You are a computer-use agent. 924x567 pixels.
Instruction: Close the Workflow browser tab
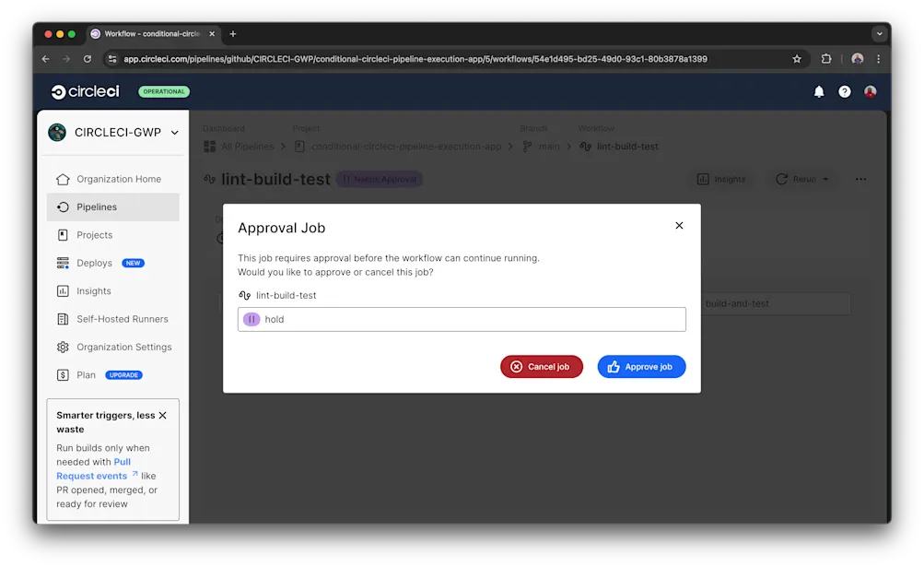212,34
